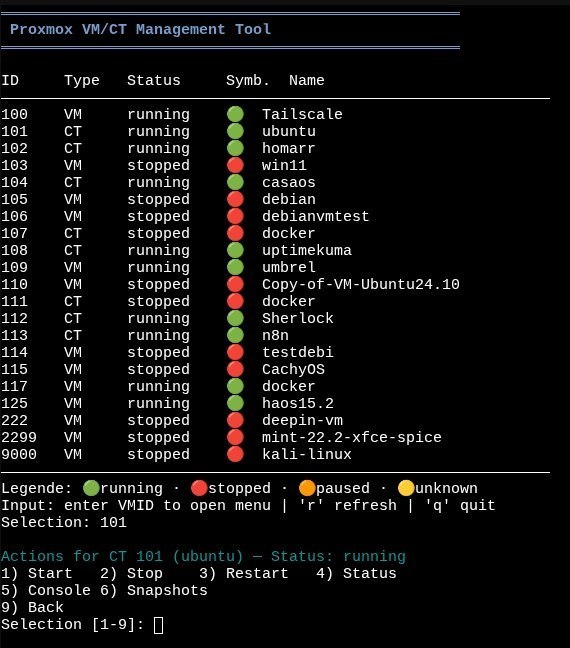Viewport: 570px width, 648px height.
Task: Pick the '3) Restart' action
Action: tap(243, 573)
